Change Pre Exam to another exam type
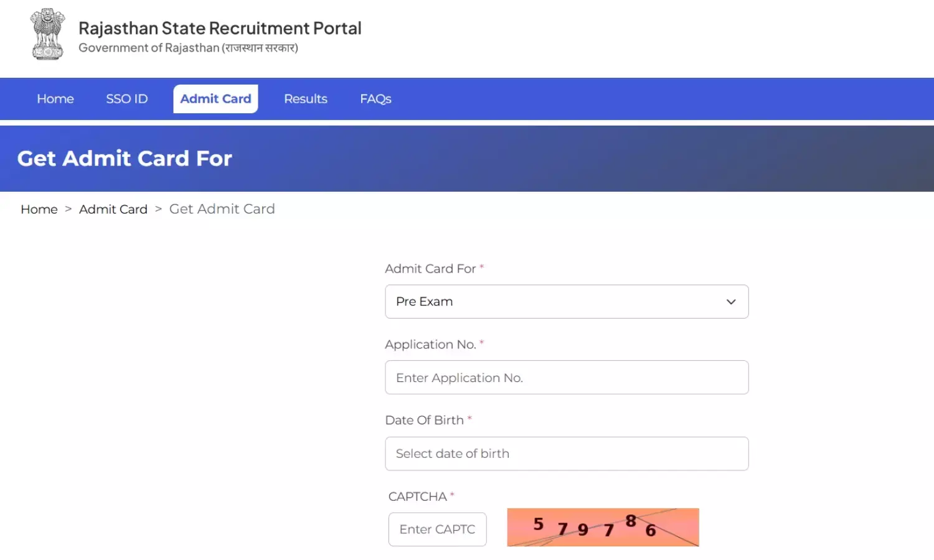 (567, 302)
